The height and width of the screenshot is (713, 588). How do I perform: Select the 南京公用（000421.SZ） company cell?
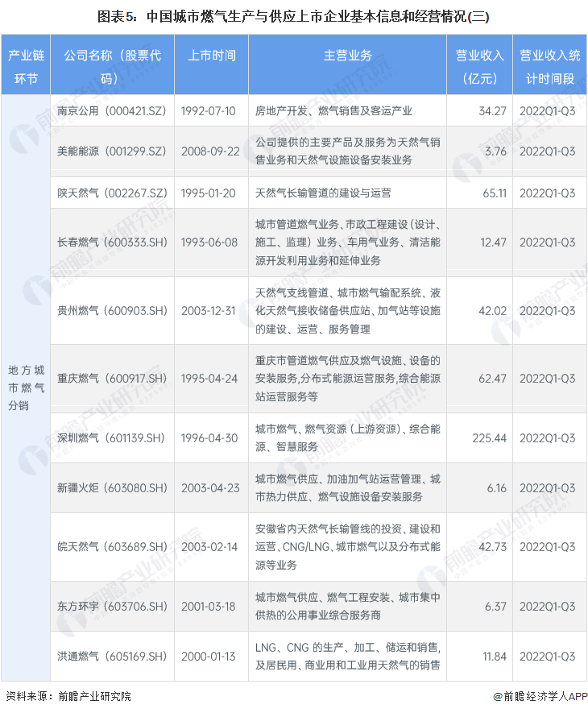click(112, 111)
